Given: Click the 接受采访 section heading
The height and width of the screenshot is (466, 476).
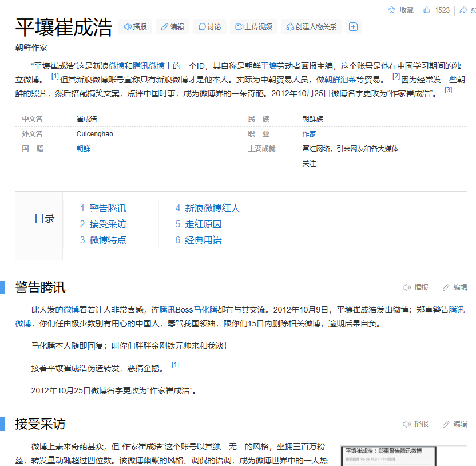Looking at the screenshot, I should pyautogui.click(x=41, y=424).
